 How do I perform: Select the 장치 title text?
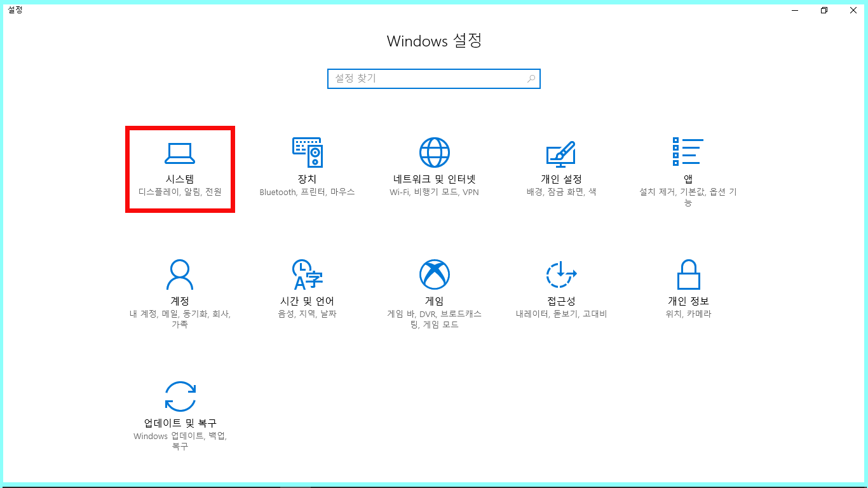pos(307,179)
